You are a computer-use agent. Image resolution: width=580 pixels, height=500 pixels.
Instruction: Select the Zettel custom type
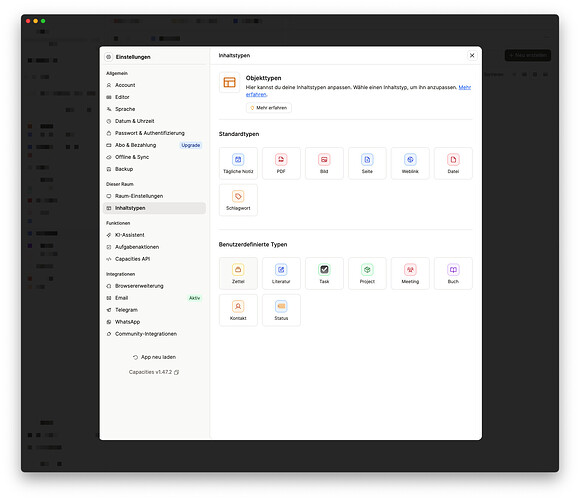click(238, 273)
